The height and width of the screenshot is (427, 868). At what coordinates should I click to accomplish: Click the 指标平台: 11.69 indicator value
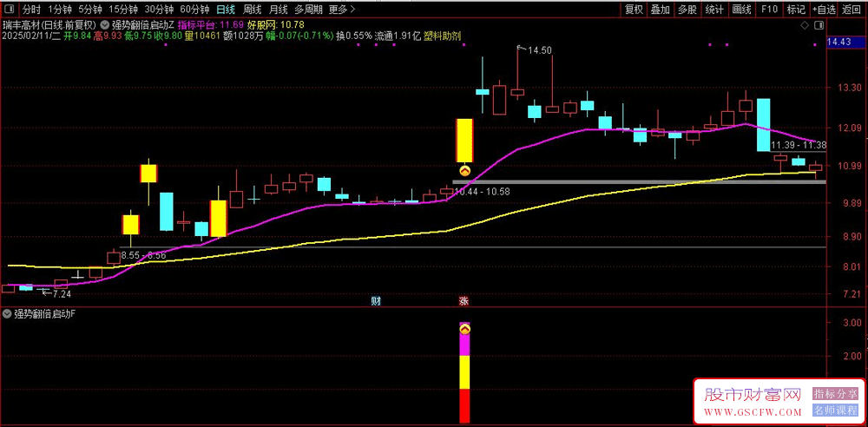pos(210,25)
